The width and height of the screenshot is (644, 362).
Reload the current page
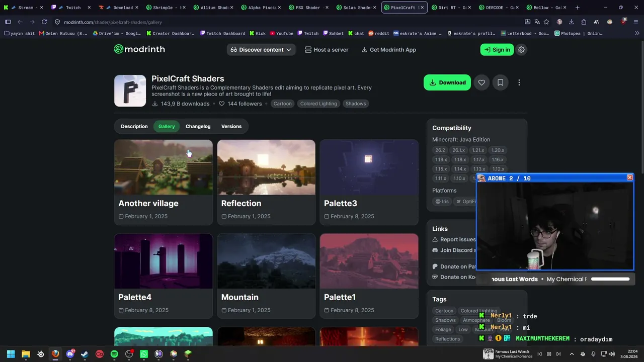pyautogui.click(x=44, y=22)
